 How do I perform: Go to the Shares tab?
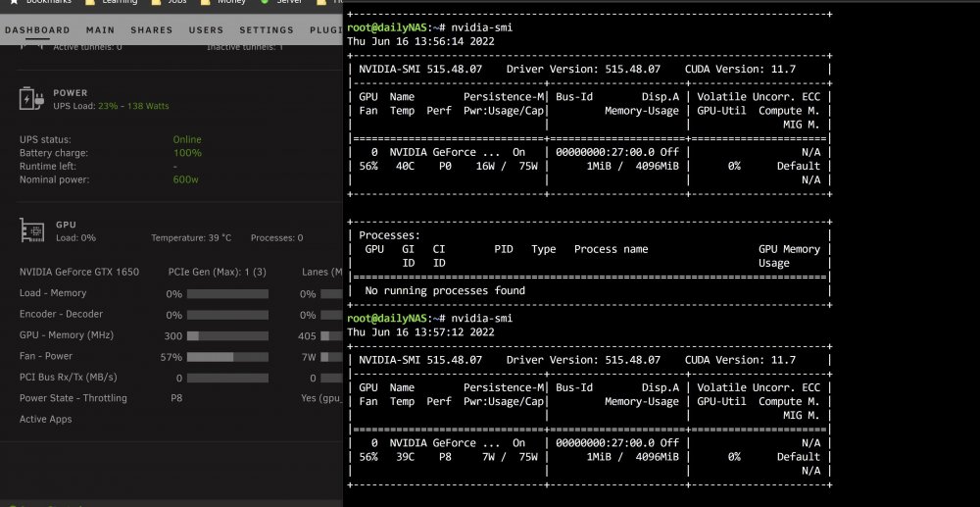tap(151, 30)
